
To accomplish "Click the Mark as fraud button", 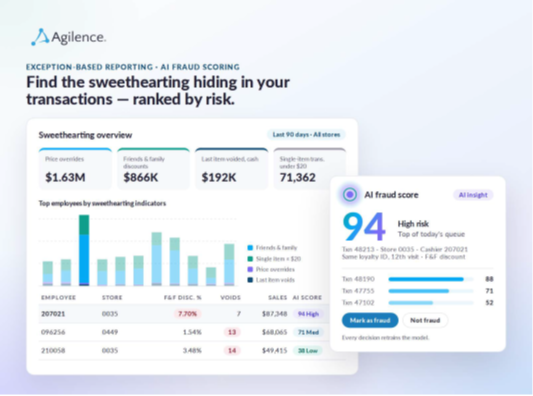I will pos(370,320).
